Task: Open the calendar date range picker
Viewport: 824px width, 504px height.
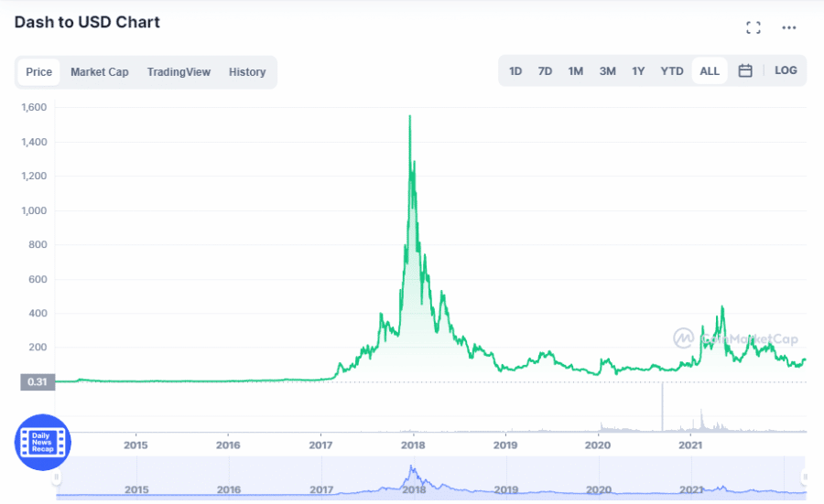Action: click(745, 71)
